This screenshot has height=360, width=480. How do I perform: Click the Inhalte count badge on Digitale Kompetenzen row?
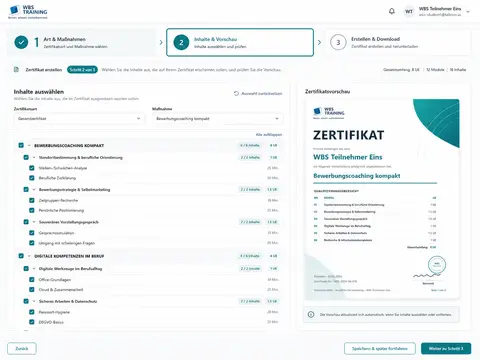coord(250,256)
